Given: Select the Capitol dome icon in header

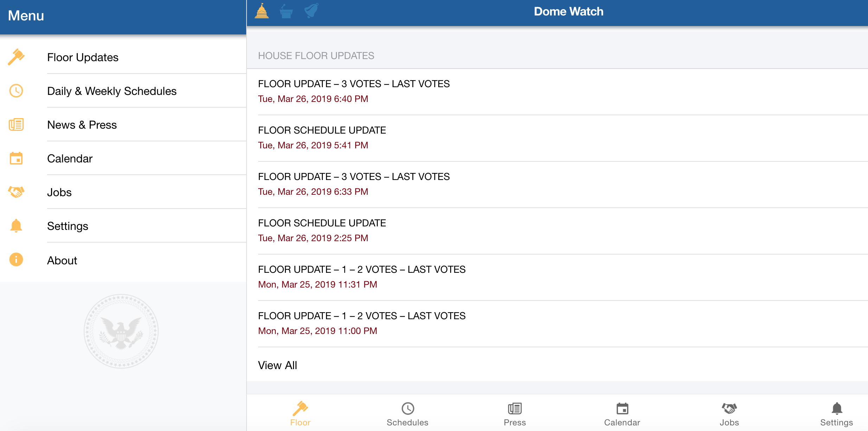Looking at the screenshot, I should (262, 11).
